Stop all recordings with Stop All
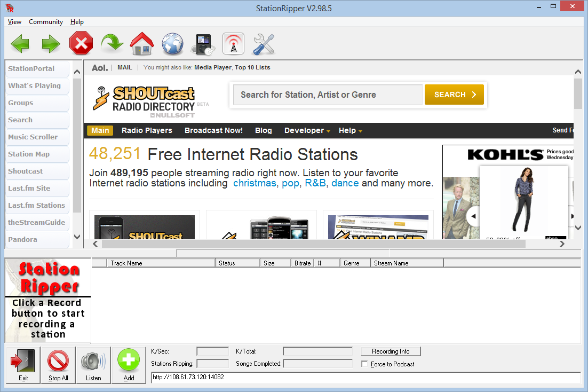 pos(58,365)
